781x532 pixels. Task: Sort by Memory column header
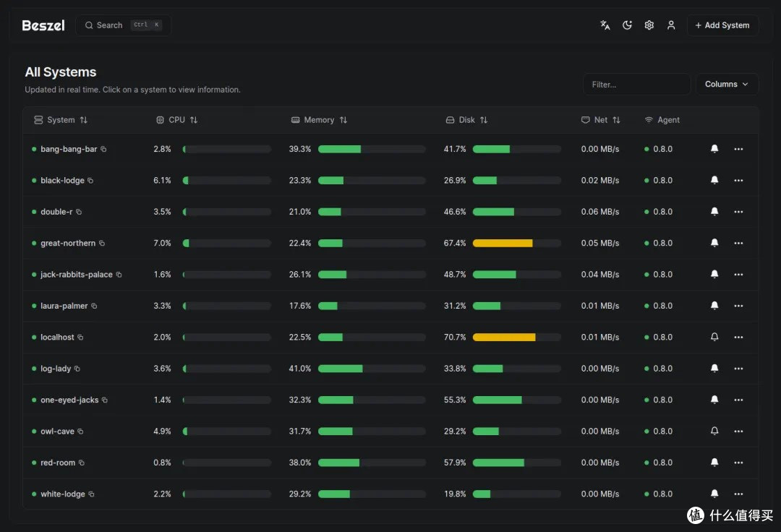pyautogui.click(x=320, y=120)
